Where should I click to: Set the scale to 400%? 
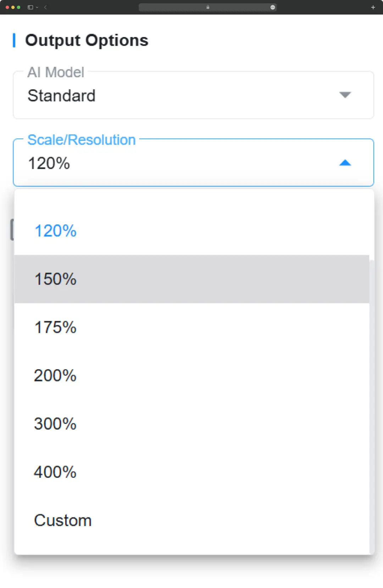click(192, 472)
